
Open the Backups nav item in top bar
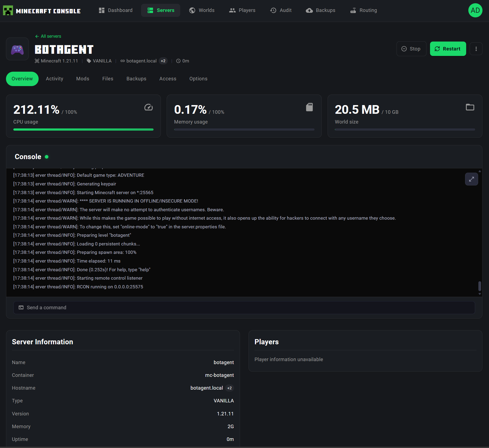point(320,10)
